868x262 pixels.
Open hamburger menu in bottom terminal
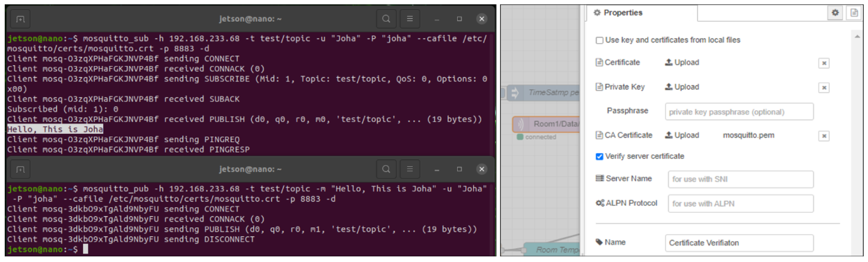click(409, 169)
